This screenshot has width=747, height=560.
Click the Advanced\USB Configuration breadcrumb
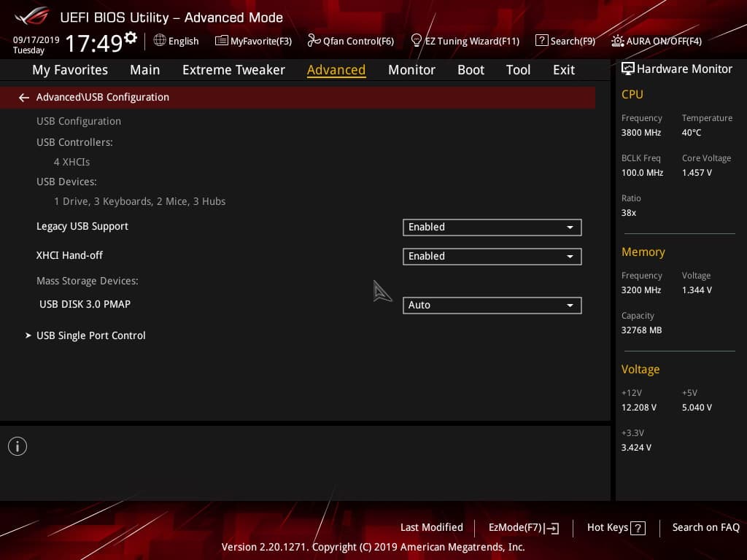pyautogui.click(x=102, y=97)
